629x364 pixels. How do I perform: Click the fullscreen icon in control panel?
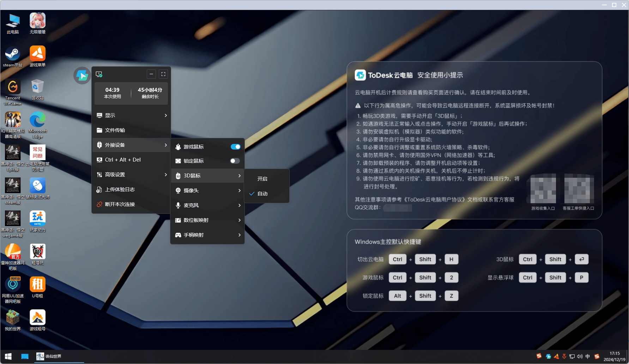[163, 74]
